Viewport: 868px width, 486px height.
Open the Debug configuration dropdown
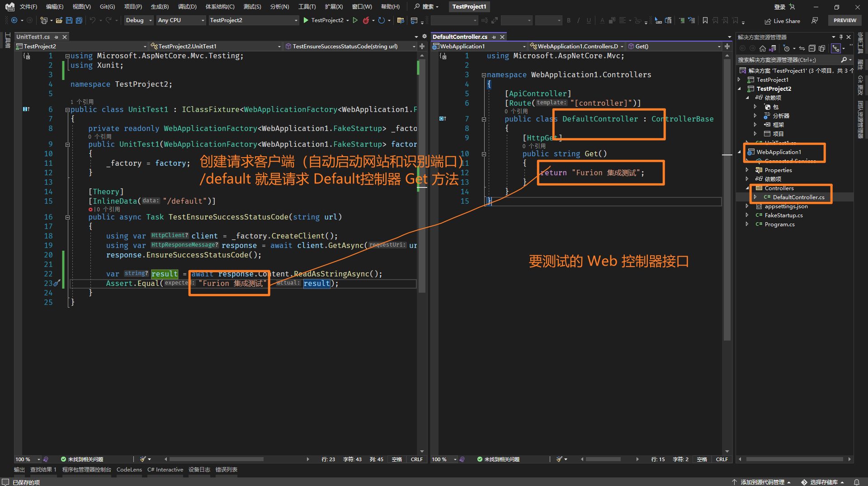click(139, 20)
